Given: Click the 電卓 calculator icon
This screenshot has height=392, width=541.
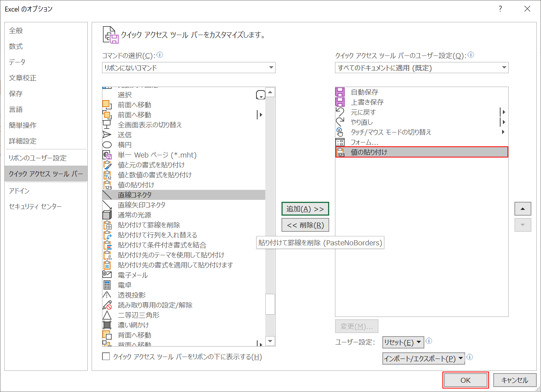Looking at the screenshot, I should (107, 285).
